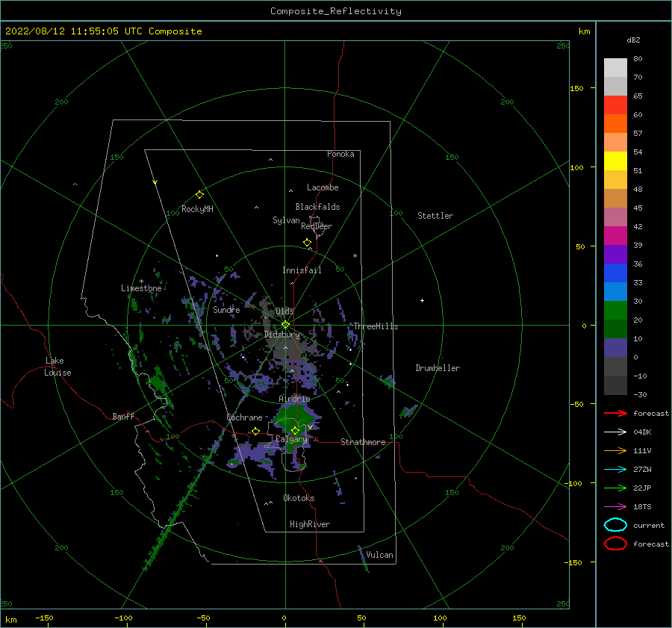Screen dimensions: 672x628
Task: Click the dBZ legend heading
Action: coord(633,40)
